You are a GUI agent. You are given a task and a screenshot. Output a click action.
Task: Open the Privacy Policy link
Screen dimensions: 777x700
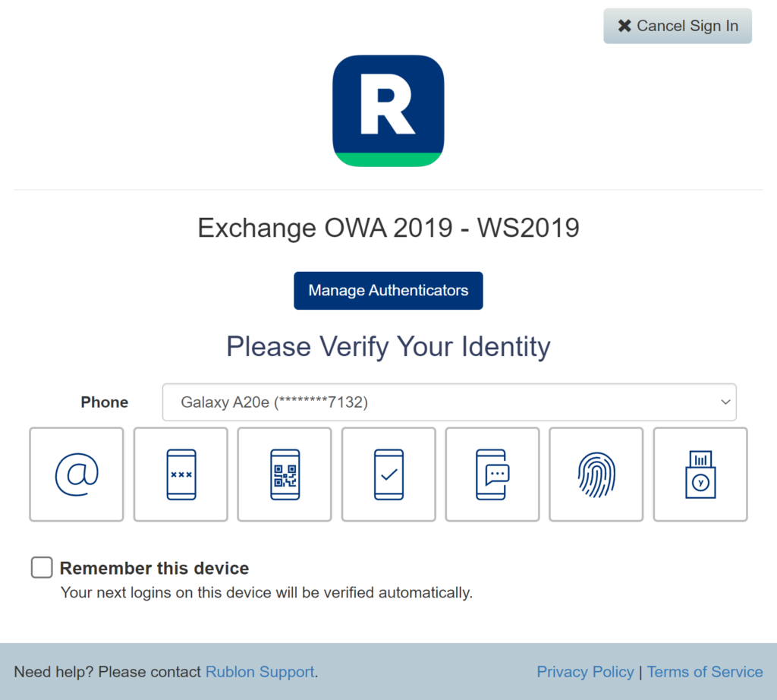tap(585, 671)
